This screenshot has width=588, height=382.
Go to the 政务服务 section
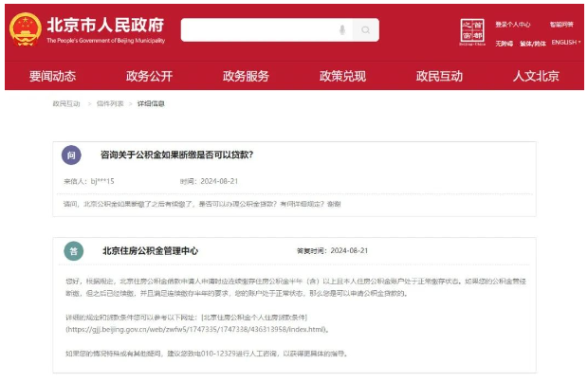pos(246,76)
